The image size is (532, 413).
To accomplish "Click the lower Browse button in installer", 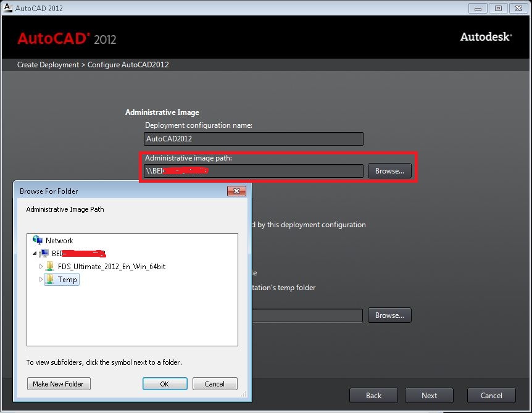I will (x=389, y=315).
